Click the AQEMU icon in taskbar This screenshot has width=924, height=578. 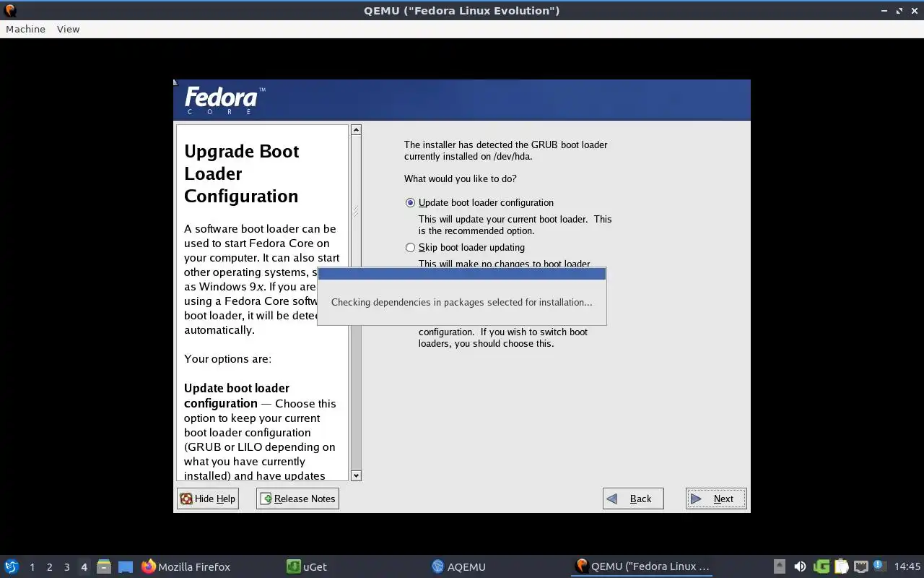pyautogui.click(x=437, y=566)
